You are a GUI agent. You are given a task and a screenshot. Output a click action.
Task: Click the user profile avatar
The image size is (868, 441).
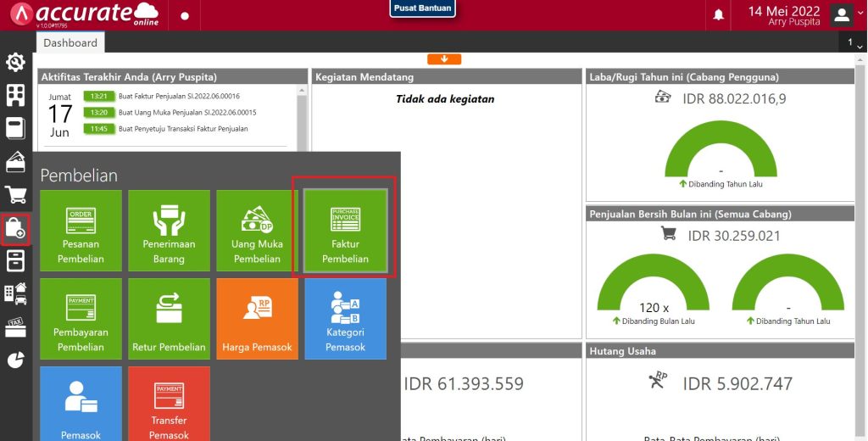click(842, 15)
